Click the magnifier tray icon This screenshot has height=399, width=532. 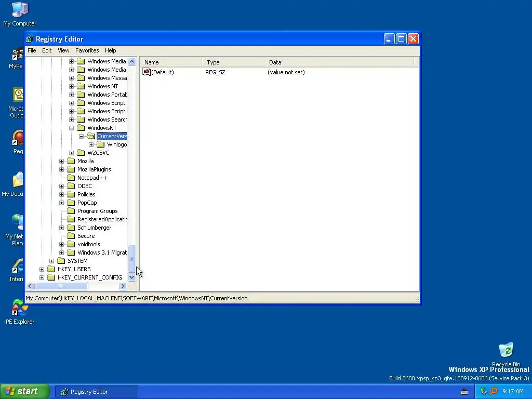coord(494,392)
